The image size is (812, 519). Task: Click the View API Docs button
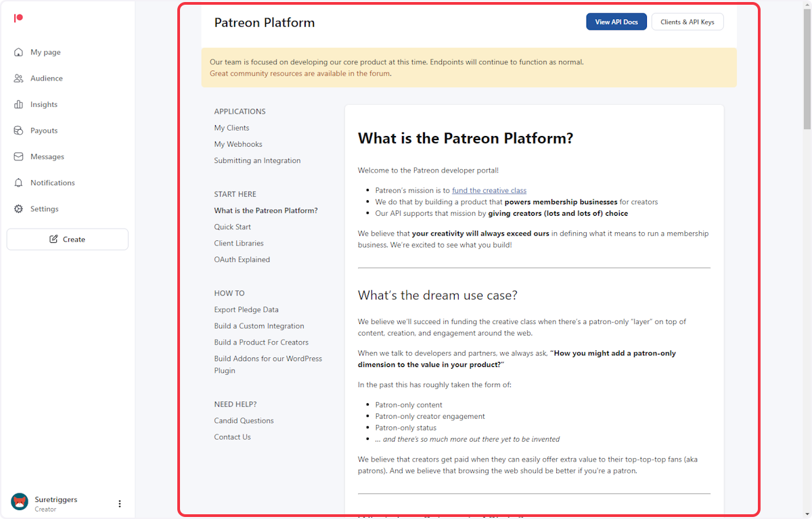(x=616, y=21)
